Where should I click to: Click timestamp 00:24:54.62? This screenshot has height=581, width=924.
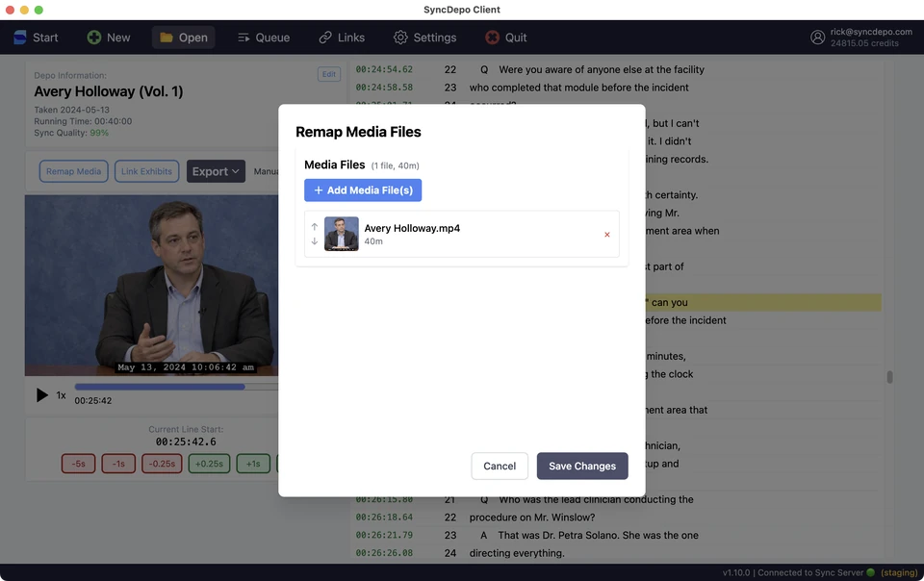(384, 69)
